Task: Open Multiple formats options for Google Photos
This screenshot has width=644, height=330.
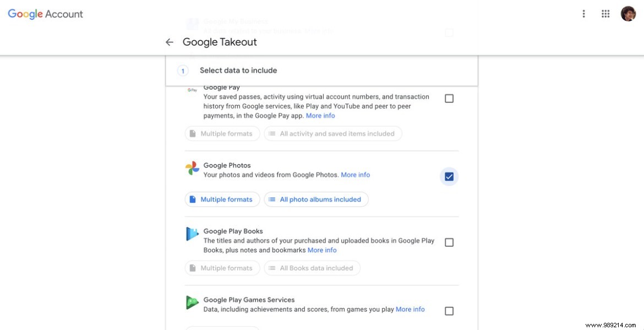Action: click(x=222, y=199)
